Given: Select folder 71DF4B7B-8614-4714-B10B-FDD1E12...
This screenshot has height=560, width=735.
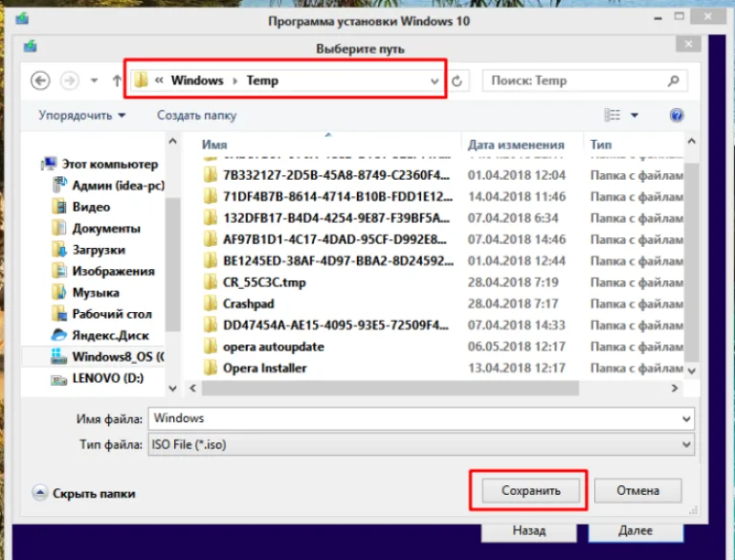Looking at the screenshot, I should [338, 196].
